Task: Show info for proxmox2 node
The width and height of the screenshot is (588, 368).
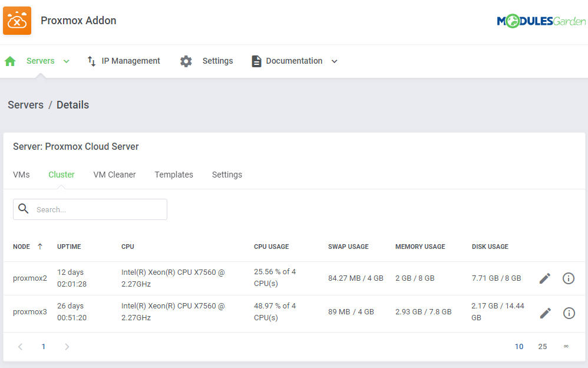Action: [569, 278]
